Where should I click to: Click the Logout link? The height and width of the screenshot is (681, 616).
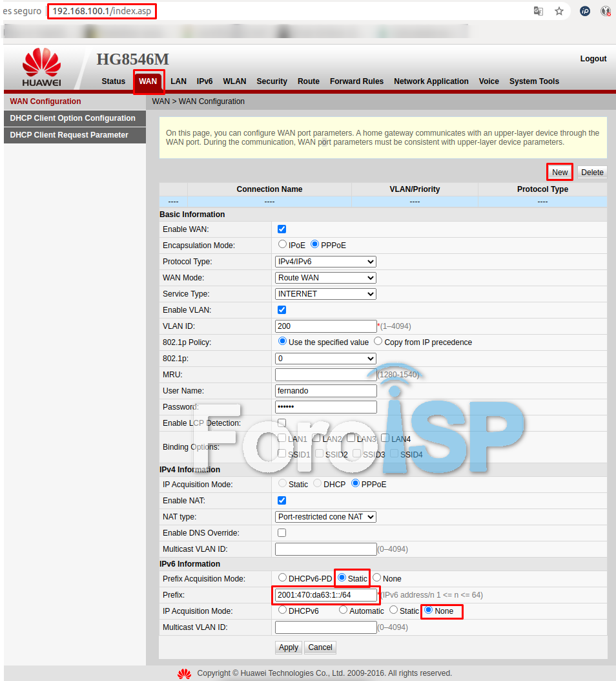[593, 59]
